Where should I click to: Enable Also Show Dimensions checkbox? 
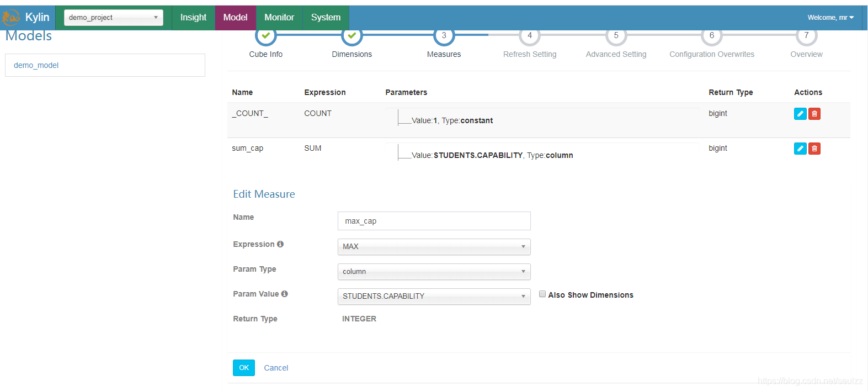[x=542, y=294]
